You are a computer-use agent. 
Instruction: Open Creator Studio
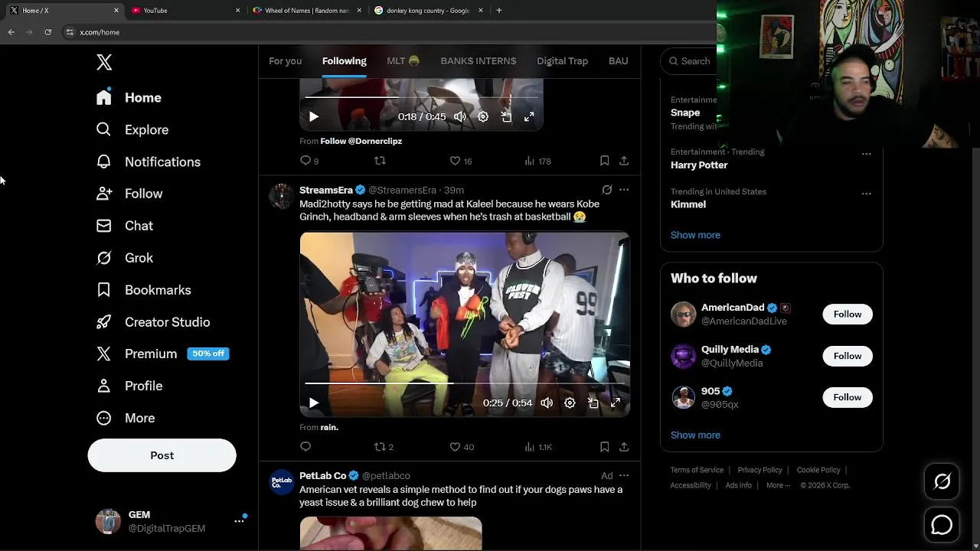(x=153, y=322)
